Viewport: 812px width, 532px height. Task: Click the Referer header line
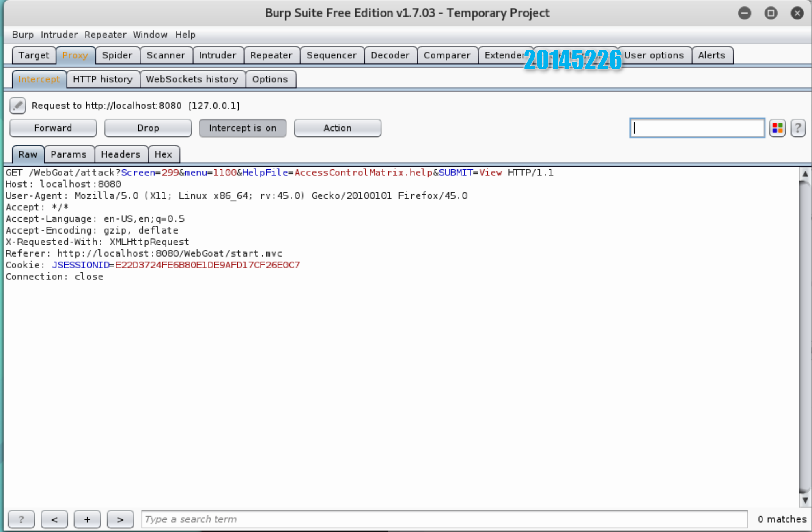pos(144,253)
